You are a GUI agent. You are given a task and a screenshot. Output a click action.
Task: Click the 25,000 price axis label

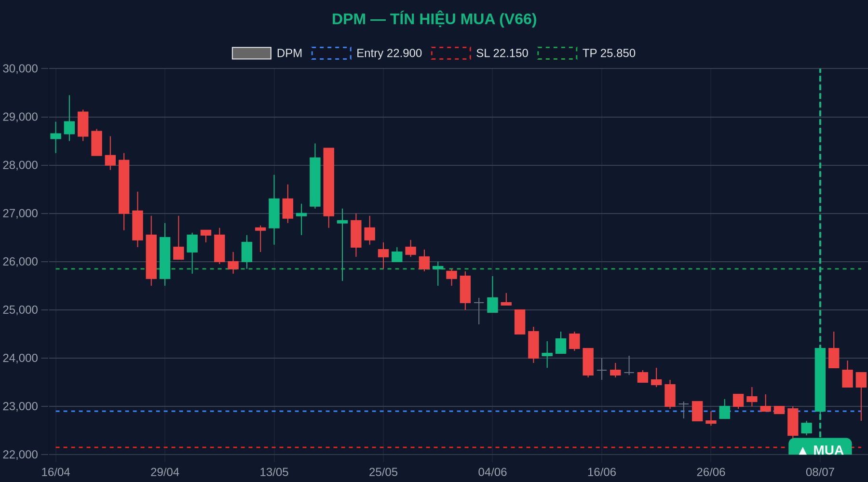click(20, 309)
